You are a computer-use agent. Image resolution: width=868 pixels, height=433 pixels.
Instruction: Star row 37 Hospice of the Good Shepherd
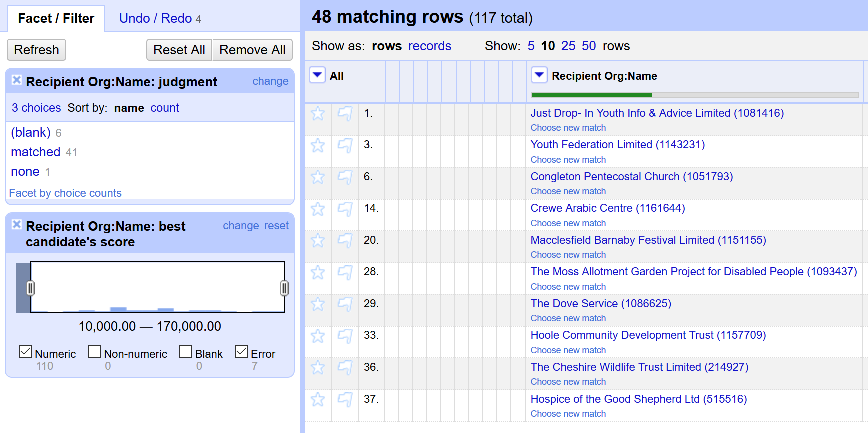318,400
